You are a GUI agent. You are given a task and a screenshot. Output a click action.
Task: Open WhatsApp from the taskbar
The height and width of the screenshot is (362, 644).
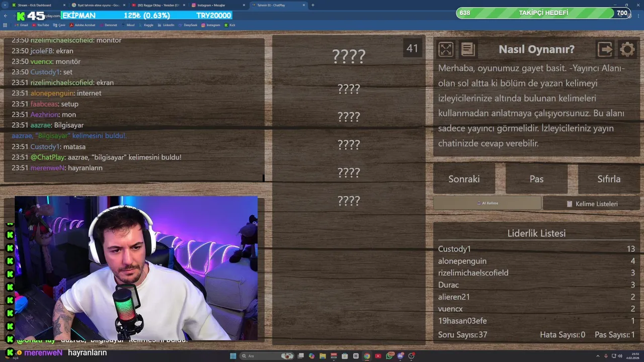[x=390, y=356]
